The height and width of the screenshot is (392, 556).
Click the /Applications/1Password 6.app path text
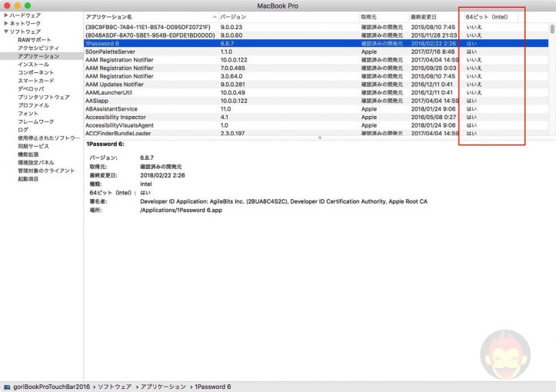pyautogui.click(x=181, y=210)
